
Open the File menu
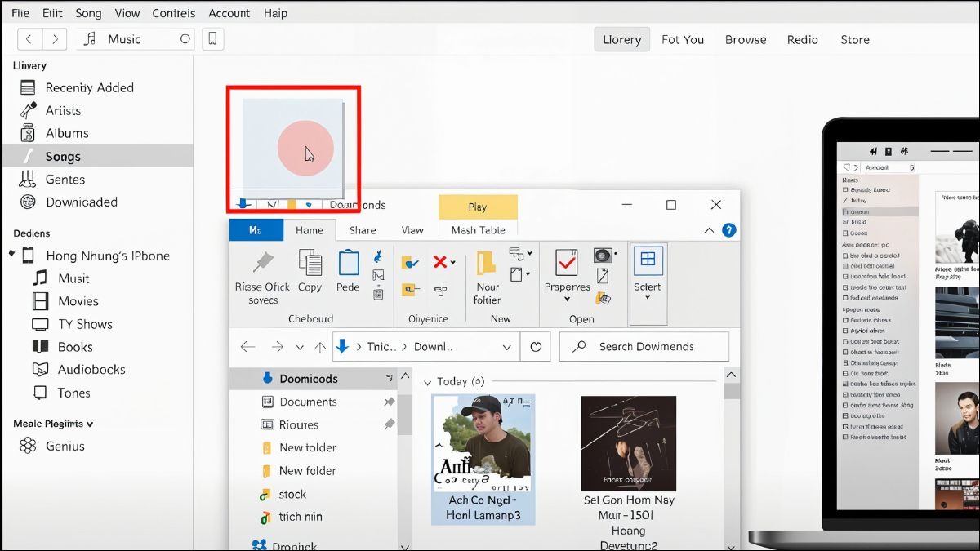coord(20,13)
